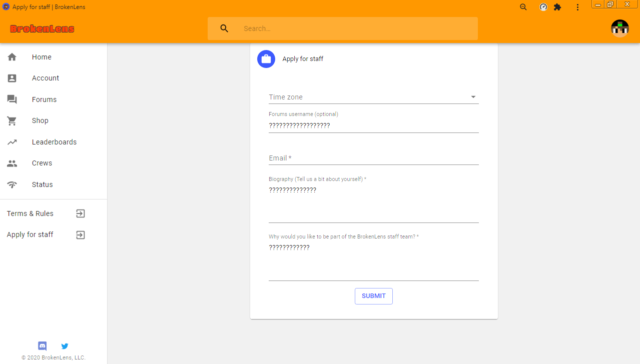The height and width of the screenshot is (364, 640).
Task: Open the user avatar menu
Action: [x=619, y=28]
